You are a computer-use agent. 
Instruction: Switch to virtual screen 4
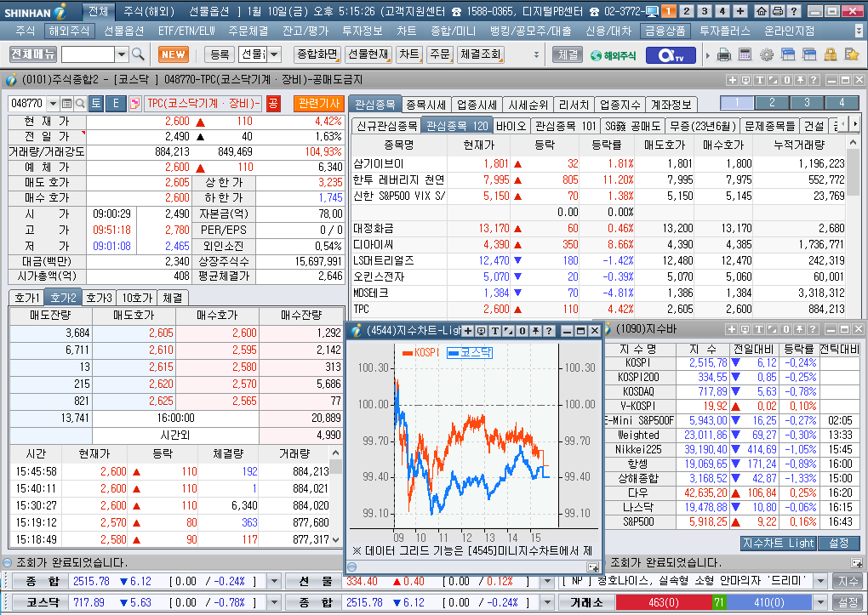coord(722,11)
